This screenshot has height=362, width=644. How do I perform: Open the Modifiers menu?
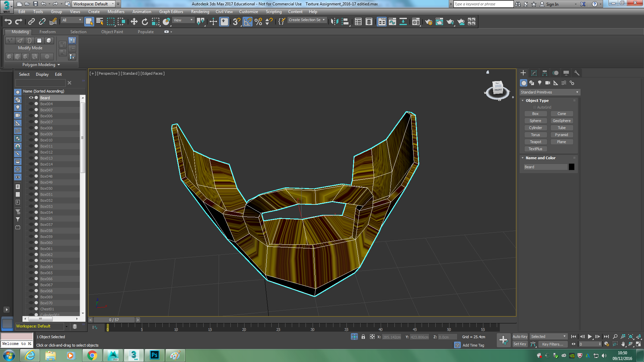pyautogui.click(x=116, y=12)
